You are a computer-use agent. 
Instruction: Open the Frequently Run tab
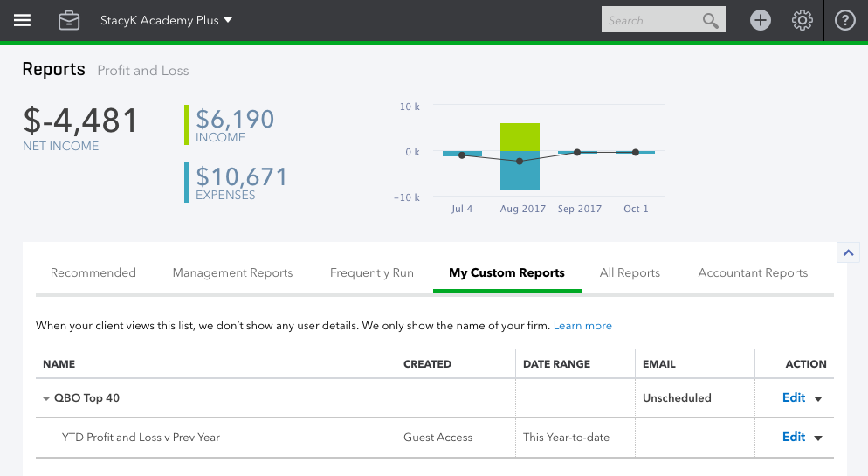[372, 272]
